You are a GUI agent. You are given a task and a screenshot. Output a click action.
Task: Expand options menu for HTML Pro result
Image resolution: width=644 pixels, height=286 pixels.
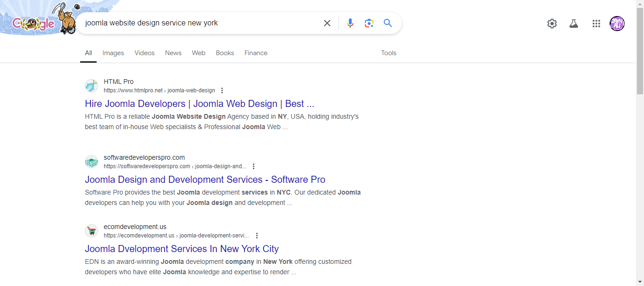click(x=222, y=90)
